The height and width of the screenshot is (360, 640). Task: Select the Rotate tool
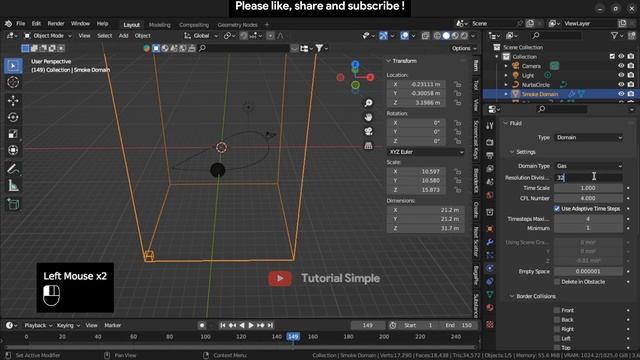[13, 118]
